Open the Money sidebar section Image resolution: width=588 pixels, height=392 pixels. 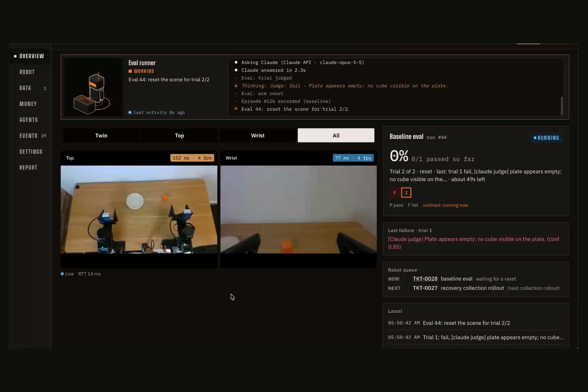pos(28,104)
